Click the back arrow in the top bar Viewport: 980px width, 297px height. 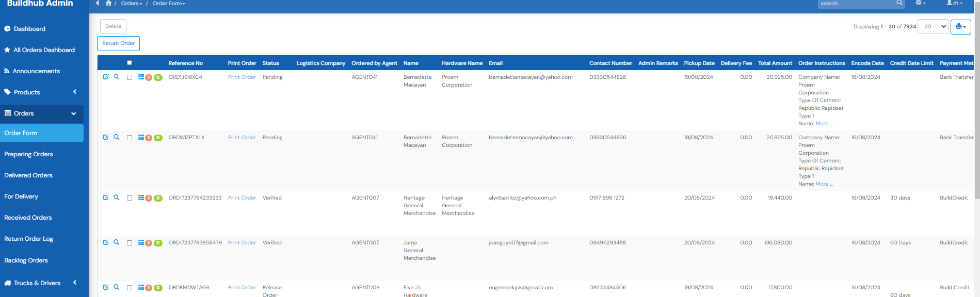pyautogui.click(x=98, y=3)
